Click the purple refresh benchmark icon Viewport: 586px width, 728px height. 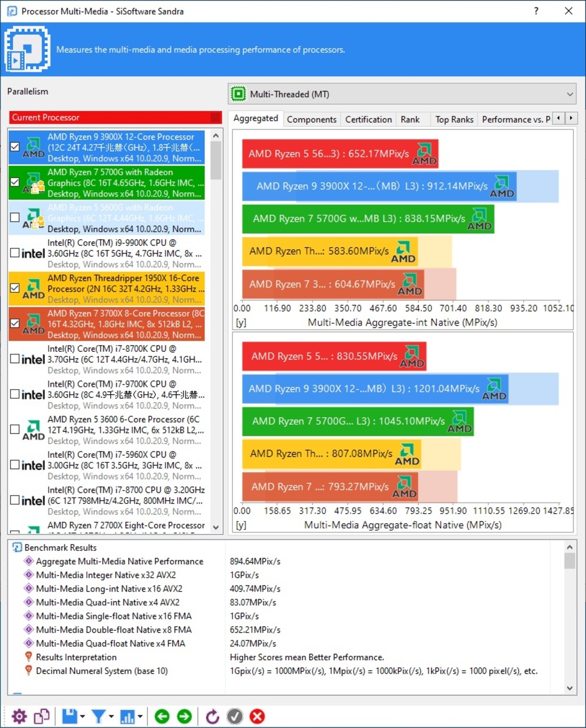212,716
